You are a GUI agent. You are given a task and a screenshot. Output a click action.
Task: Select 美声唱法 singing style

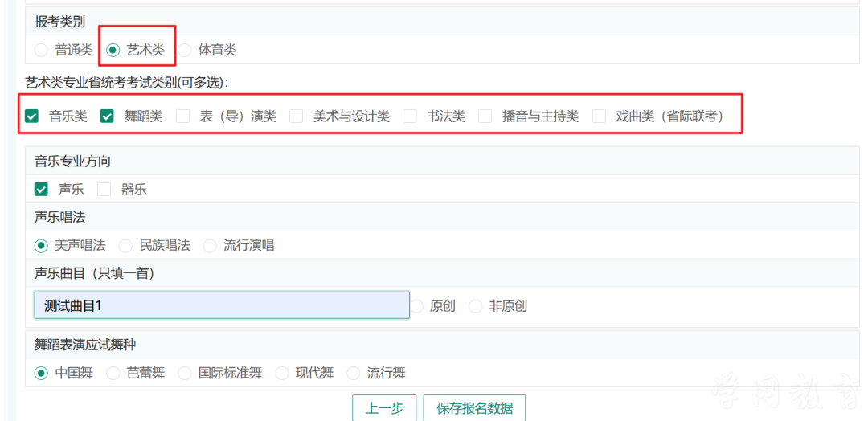pos(41,246)
